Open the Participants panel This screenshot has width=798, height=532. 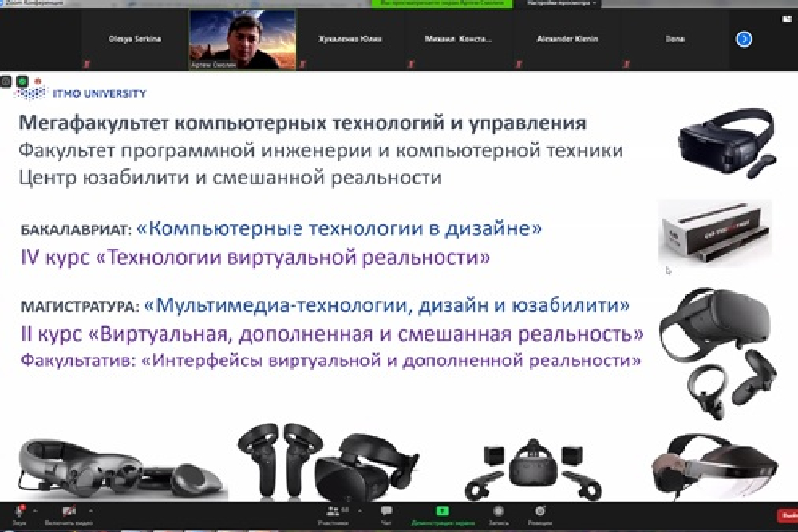coord(333,511)
